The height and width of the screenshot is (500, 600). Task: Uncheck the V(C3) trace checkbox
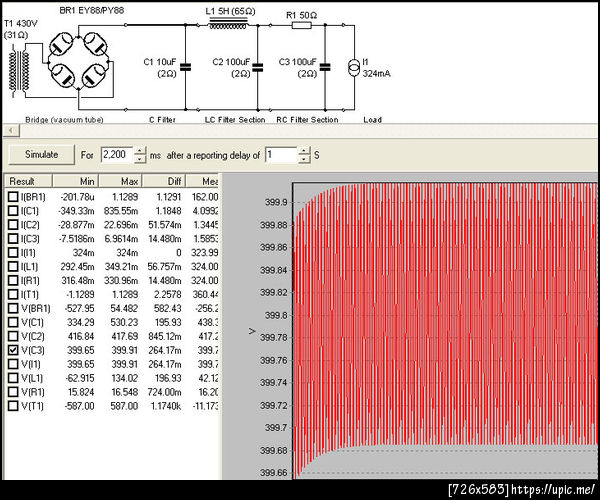point(13,350)
